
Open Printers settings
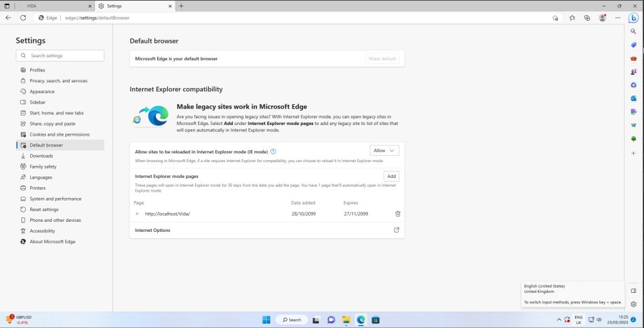[60, 188]
